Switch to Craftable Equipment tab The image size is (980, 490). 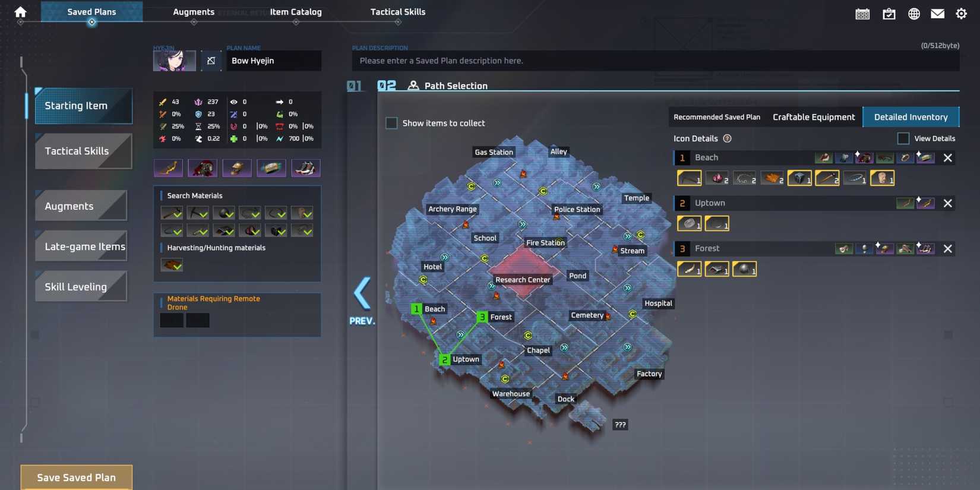pyautogui.click(x=813, y=117)
